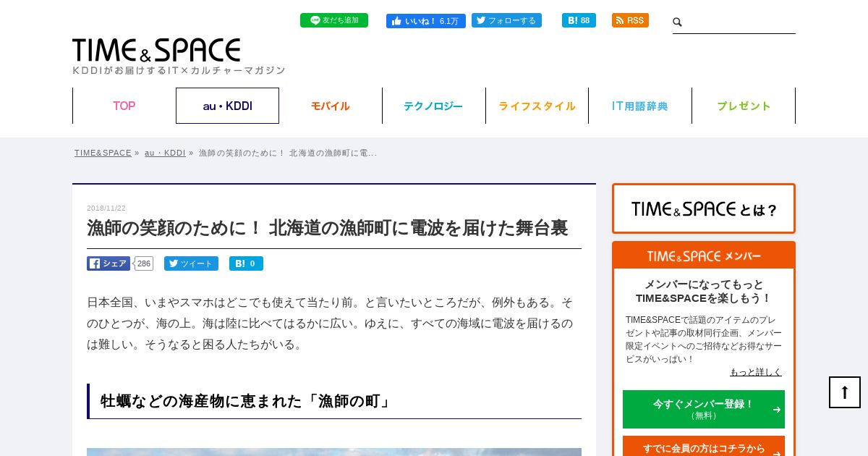868x456 pixels.
Task: Click the Twitter follow button in header
Action: tap(506, 20)
